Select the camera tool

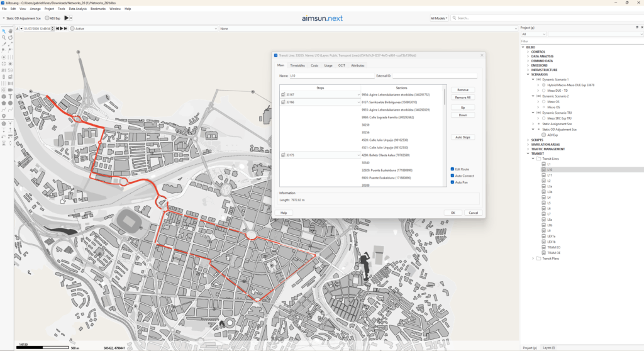[10, 90]
